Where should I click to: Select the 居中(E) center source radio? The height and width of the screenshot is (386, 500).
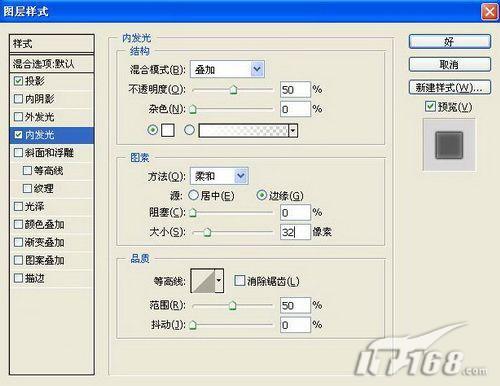(x=193, y=195)
